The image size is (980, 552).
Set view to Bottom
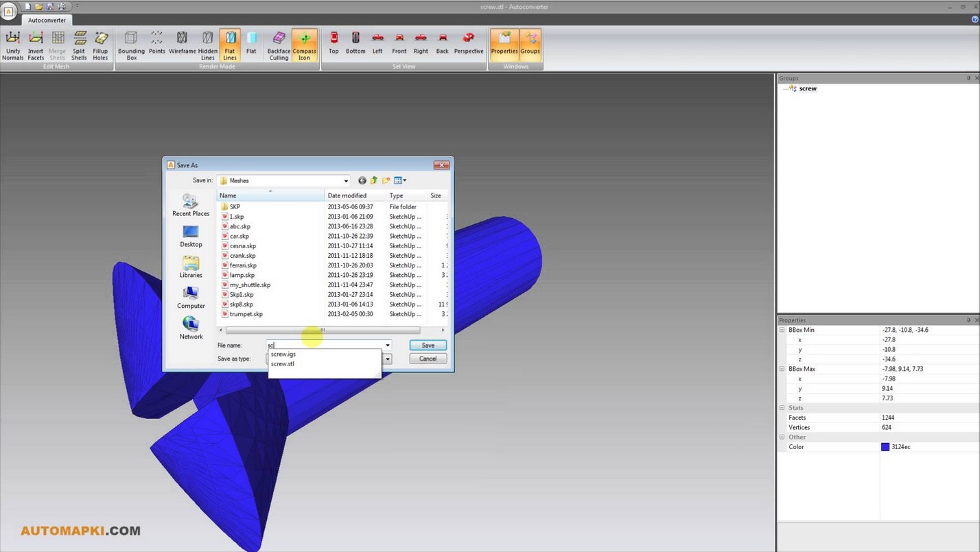(x=355, y=43)
